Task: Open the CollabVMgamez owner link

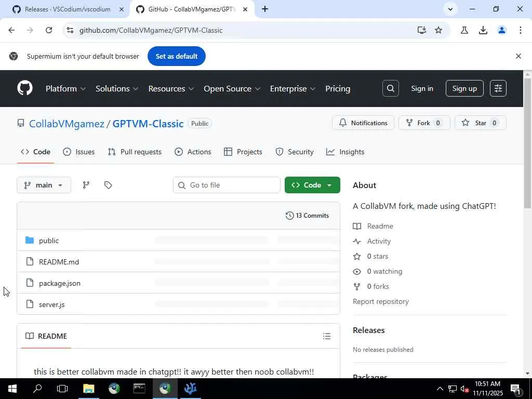Action: [x=66, y=124]
